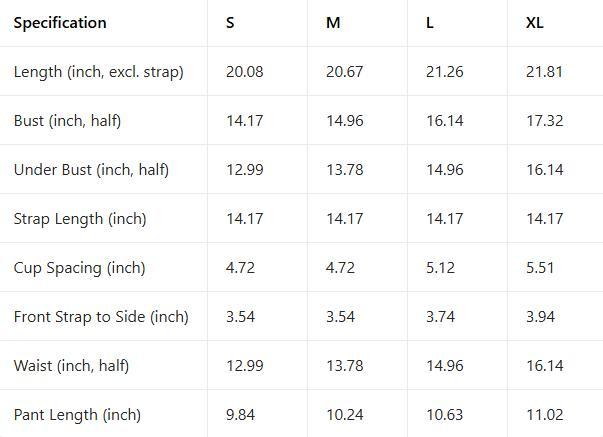Click the 5.12 cup spacing value
The image size is (603, 437).
[441, 268]
